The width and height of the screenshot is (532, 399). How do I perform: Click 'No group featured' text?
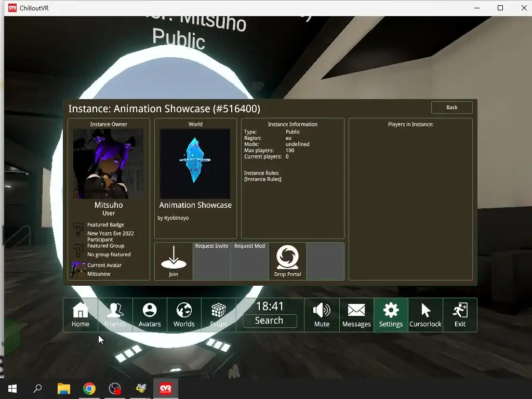click(109, 255)
